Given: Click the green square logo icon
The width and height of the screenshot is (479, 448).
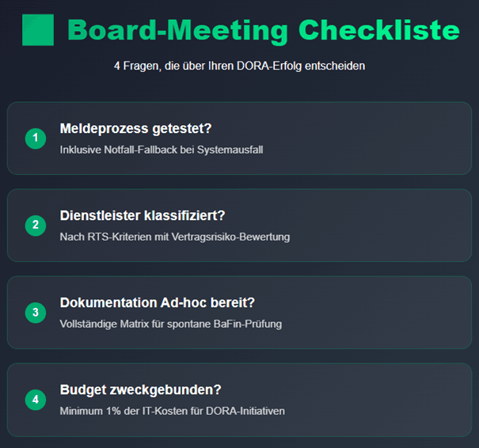Looking at the screenshot, I should tap(37, 30).
